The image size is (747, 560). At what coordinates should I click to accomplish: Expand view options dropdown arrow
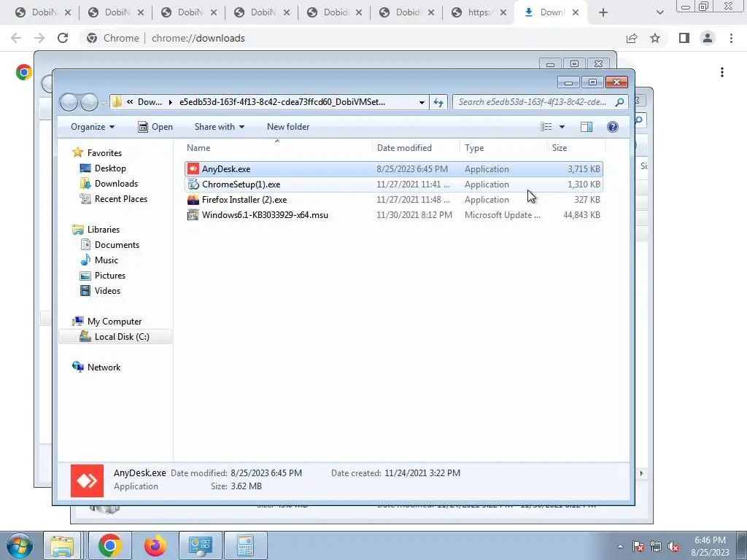562,127
